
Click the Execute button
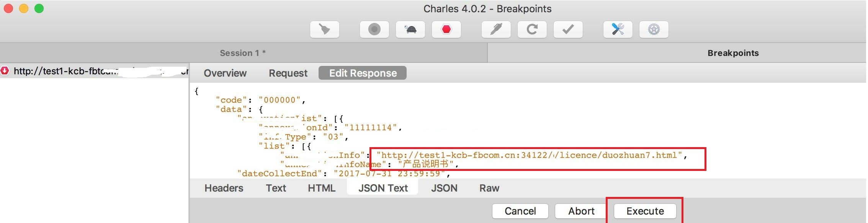click(x=645, y=211)
